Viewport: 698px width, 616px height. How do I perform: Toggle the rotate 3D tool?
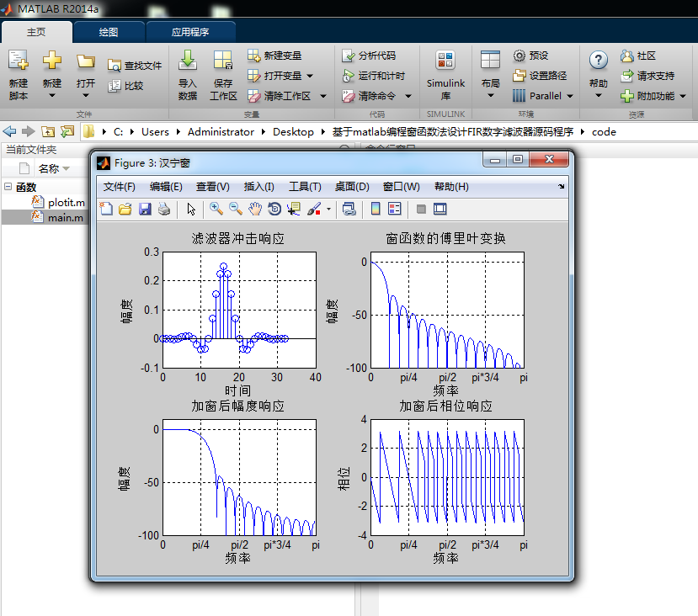pos(274,209)
